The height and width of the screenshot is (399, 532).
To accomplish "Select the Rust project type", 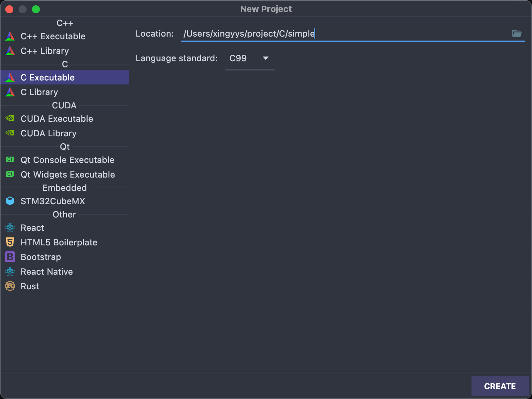I will [x=65, y=286].
